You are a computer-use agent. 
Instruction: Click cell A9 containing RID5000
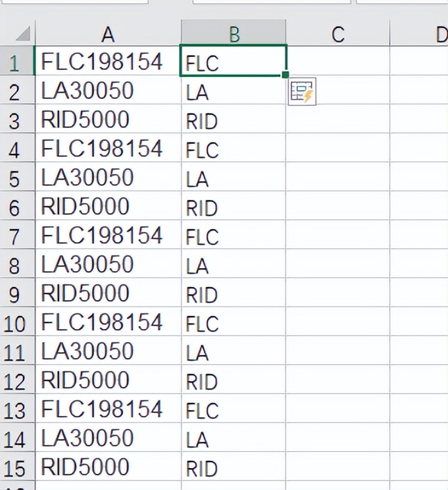point(108,292)
